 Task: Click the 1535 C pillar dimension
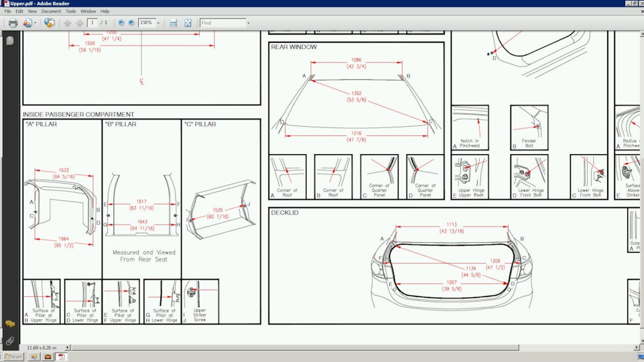[x=217, y=210]
